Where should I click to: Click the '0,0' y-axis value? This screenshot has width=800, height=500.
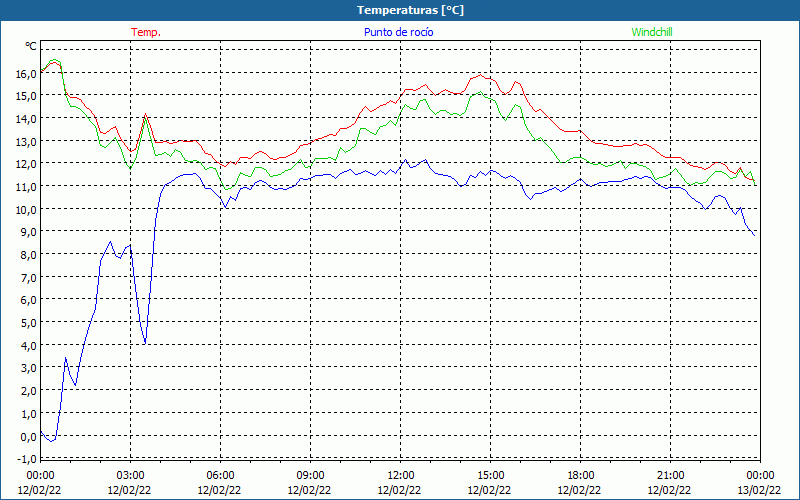[x=28, y=436]
